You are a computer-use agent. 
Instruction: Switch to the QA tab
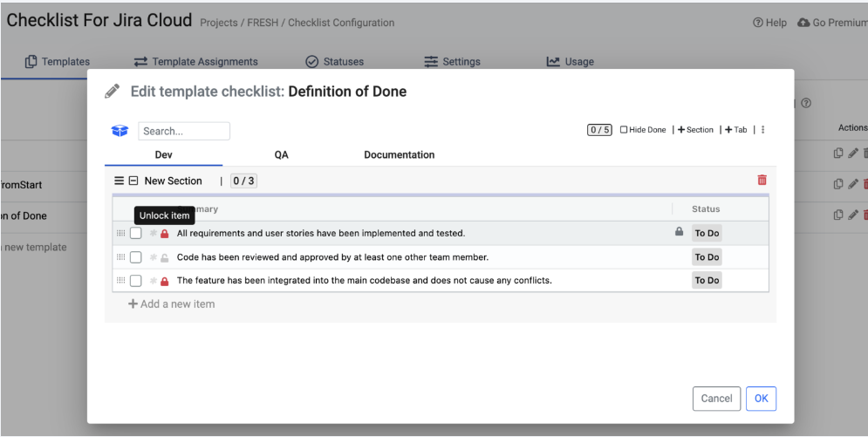pos(281,154)
